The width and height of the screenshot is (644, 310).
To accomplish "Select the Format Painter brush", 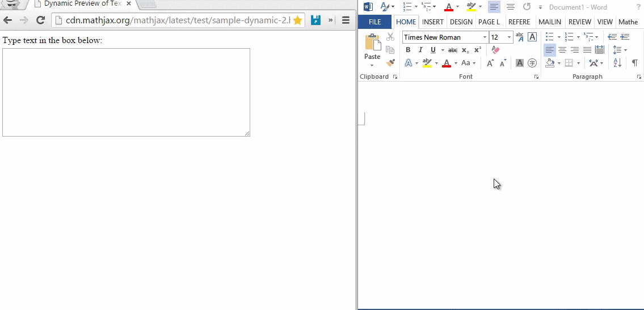I will click(x=390, y=63).
